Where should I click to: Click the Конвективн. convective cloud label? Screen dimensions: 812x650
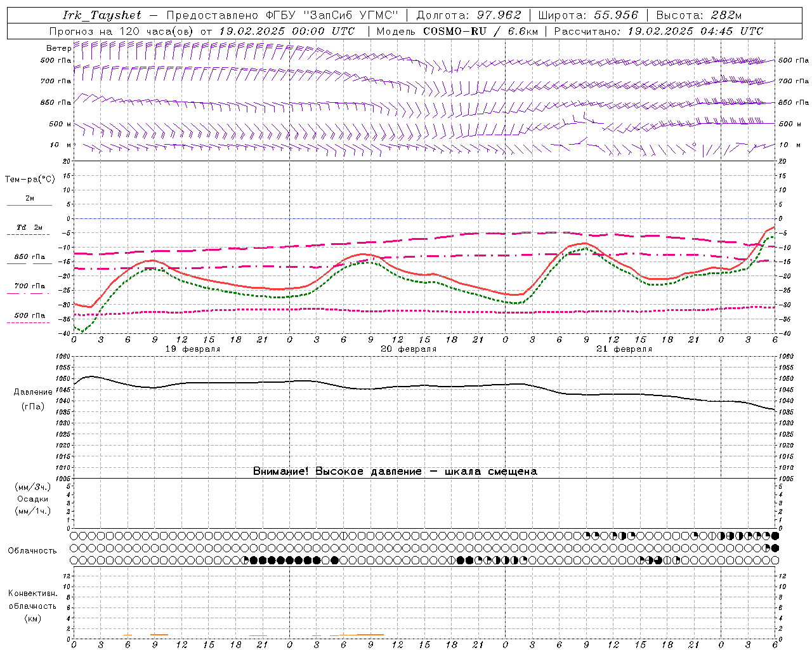coord(32,594)
